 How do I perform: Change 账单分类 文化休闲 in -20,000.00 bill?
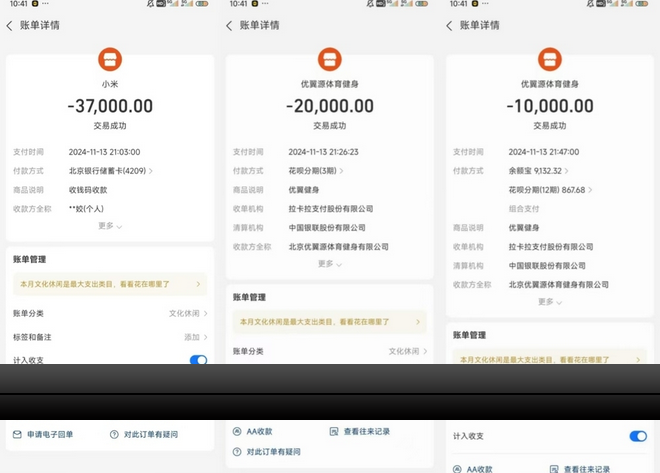click(x=330, y=351)
